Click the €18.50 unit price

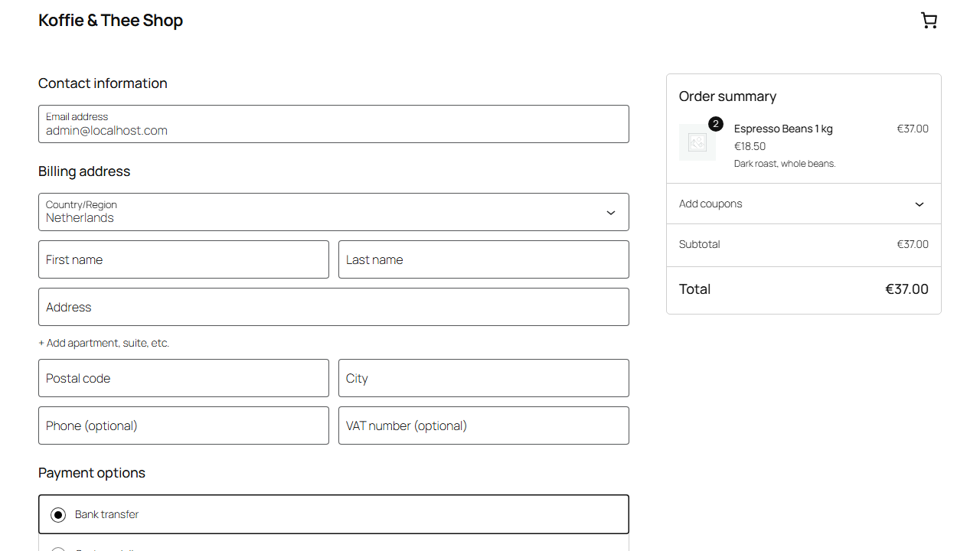[x=750, y=146]
